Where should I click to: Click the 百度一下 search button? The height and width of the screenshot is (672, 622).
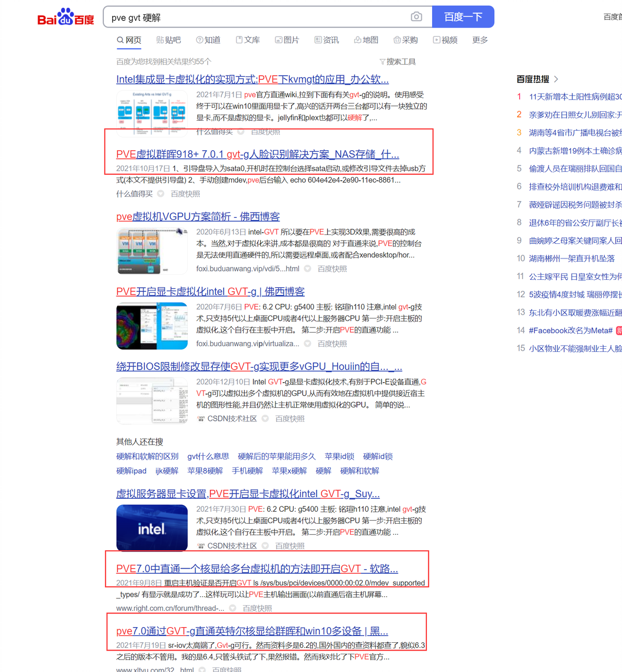pos(463,17)
